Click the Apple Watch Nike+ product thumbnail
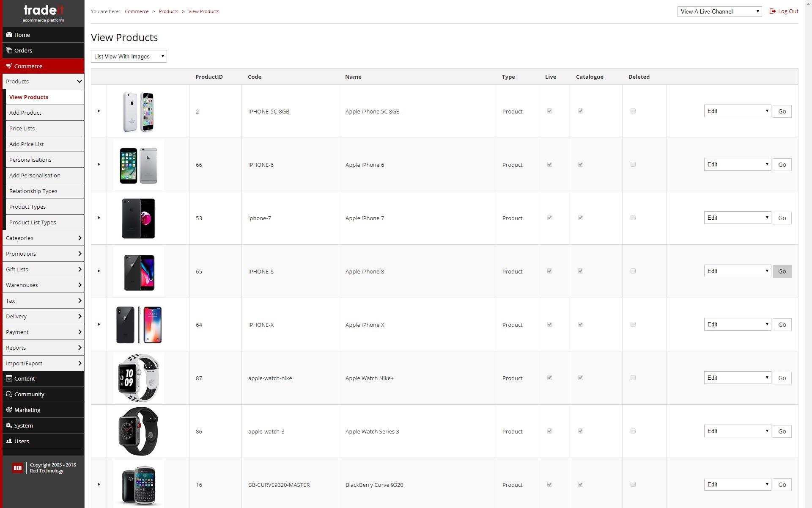Viewport: 812px width, 508px height. (x=138, y=378)
